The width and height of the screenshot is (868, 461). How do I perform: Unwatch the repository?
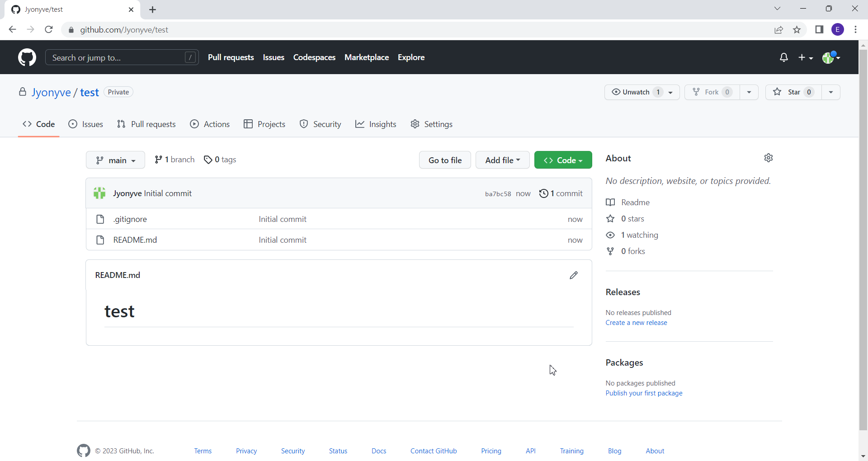642,92
